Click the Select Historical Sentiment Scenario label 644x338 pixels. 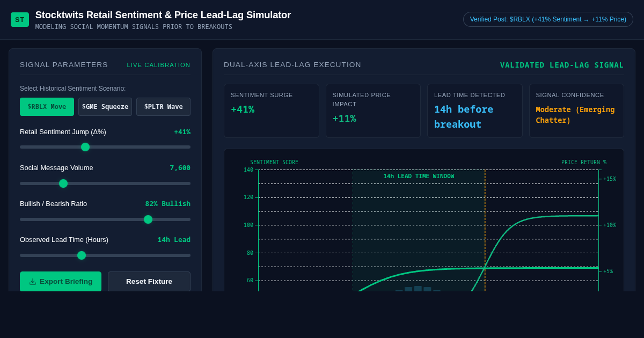click(73, 89)
